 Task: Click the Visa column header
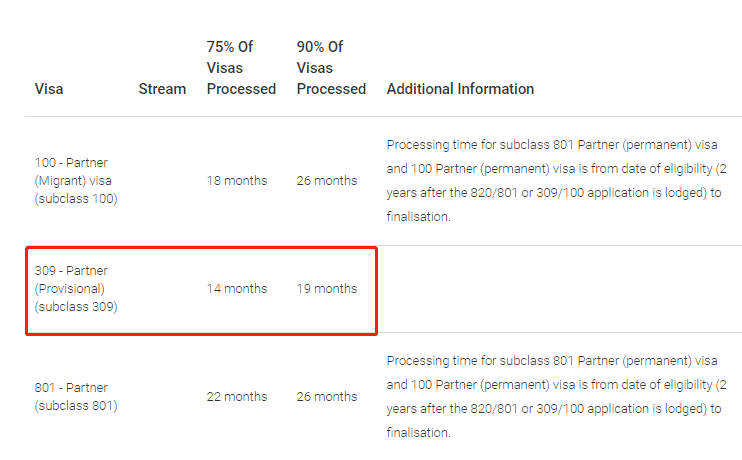click(x=49, y=89)
